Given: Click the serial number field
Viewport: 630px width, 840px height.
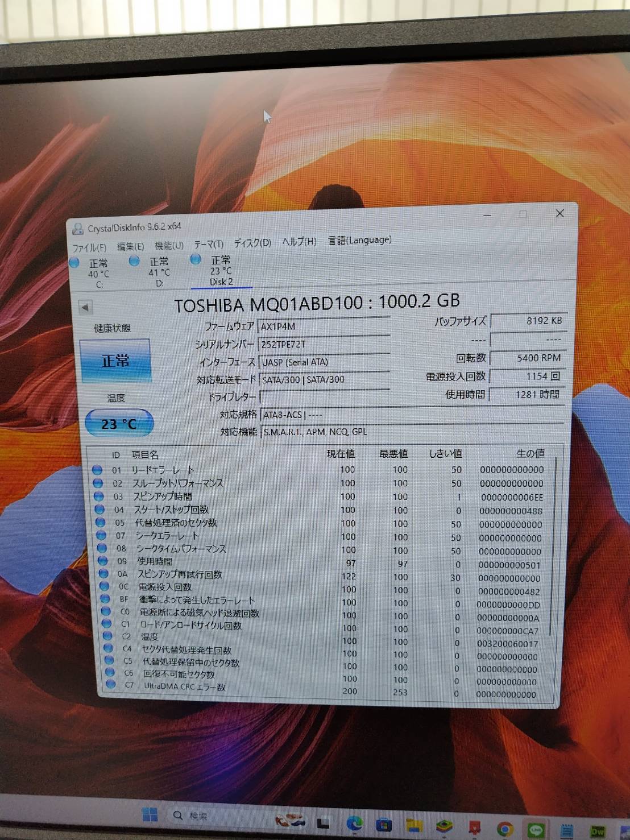Looking at the screenshot, I should tap(323, 344).
